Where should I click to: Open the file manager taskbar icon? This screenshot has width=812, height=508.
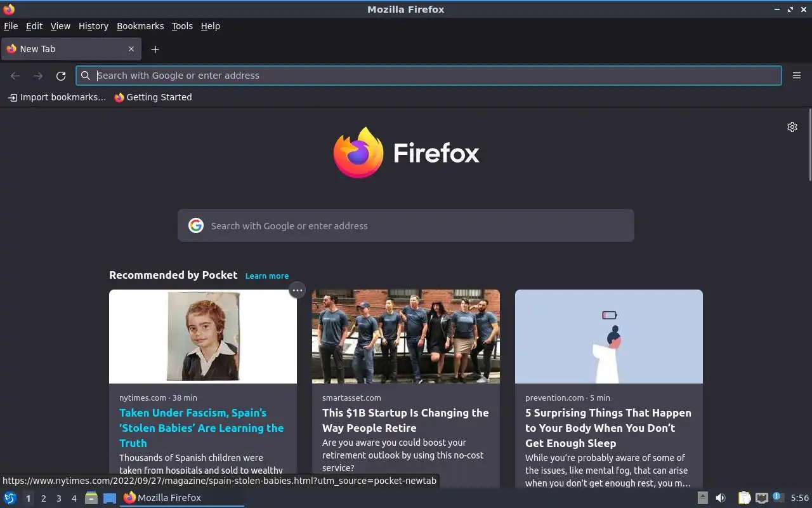[x=91, y=498]
